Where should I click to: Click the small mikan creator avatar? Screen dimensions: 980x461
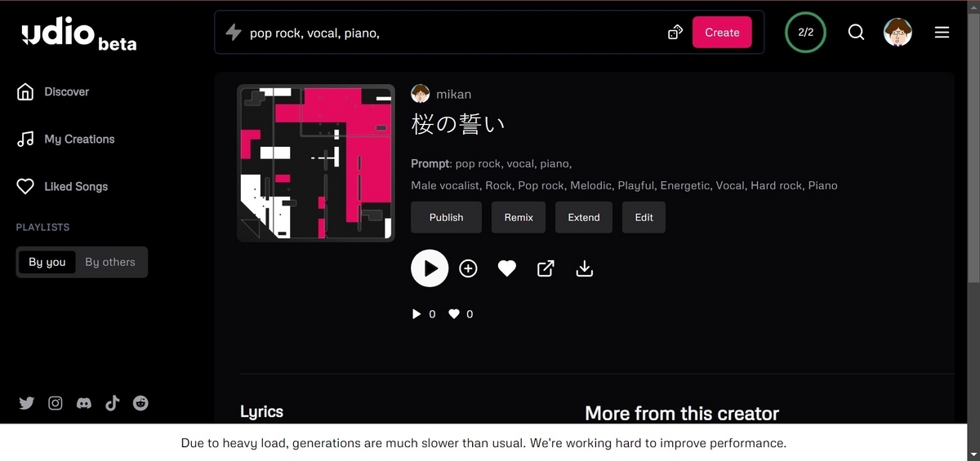(x=421, y=94)
